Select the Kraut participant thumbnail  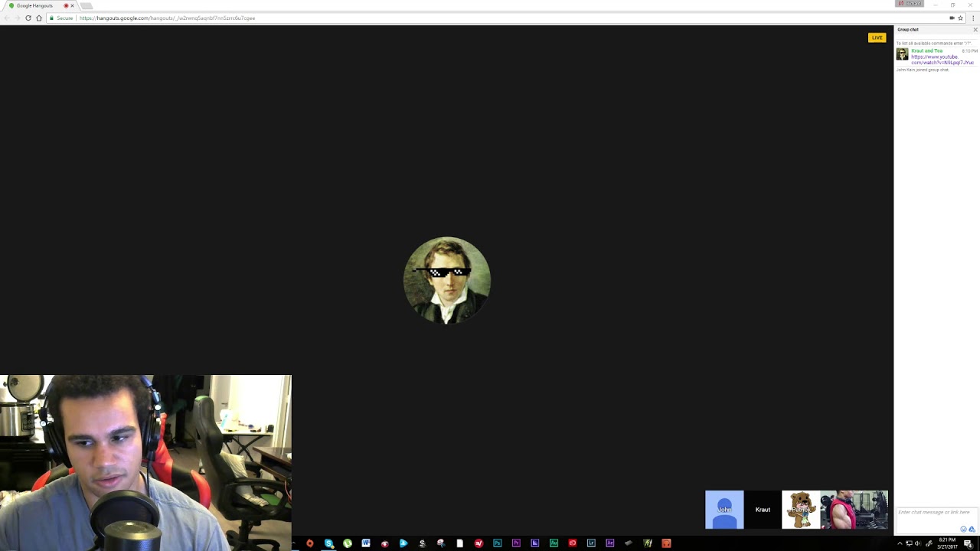point(763,510)
